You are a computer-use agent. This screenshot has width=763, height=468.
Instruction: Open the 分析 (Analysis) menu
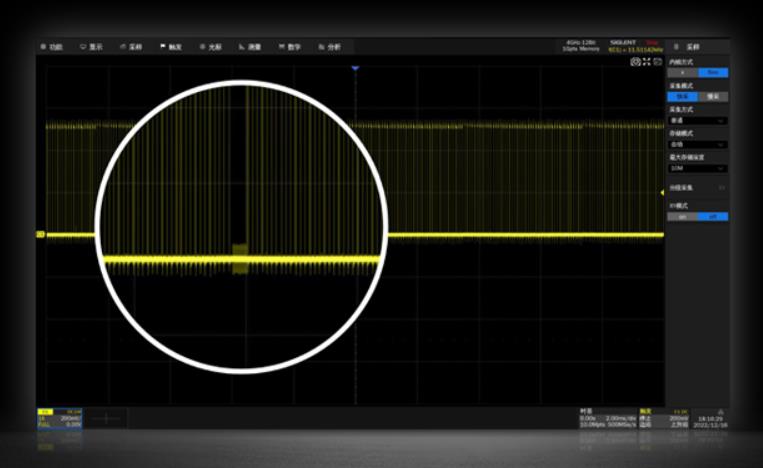pyautogui.click(x=329, y=47)
